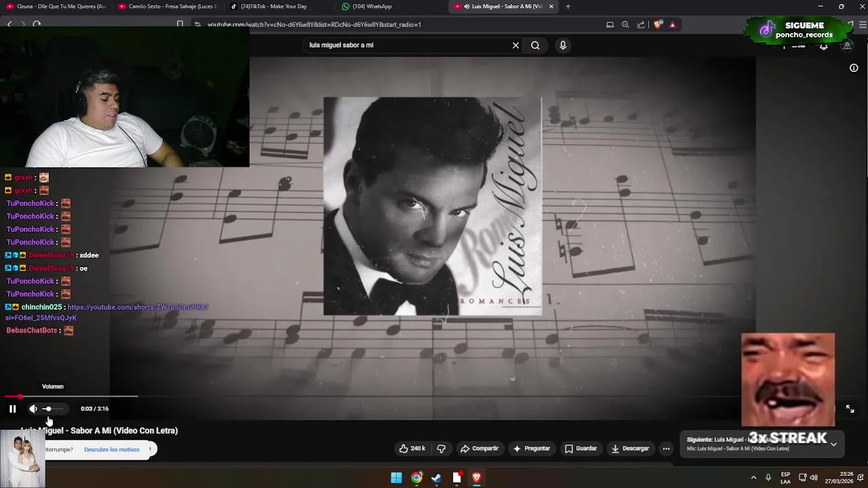Image resolution: width=868 pixels, height=488 pixels.
Task: Pause the video playback
Action: tap(12, 409)
